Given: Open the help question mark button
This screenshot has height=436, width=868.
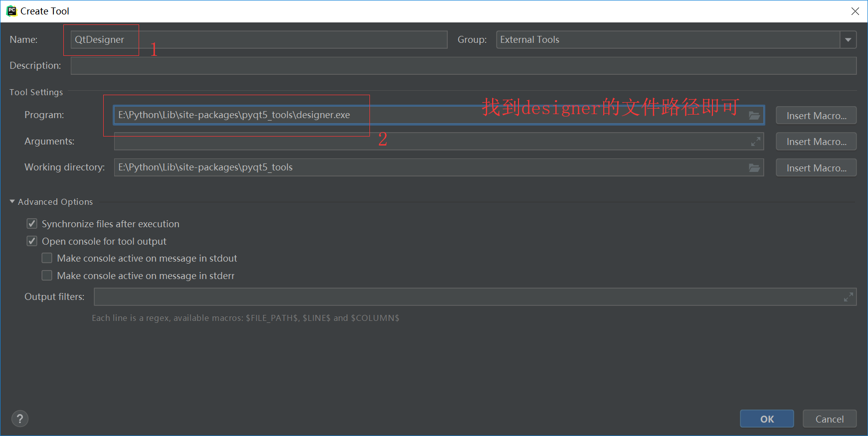Looking at the screenshot, I should click(20, 419).
